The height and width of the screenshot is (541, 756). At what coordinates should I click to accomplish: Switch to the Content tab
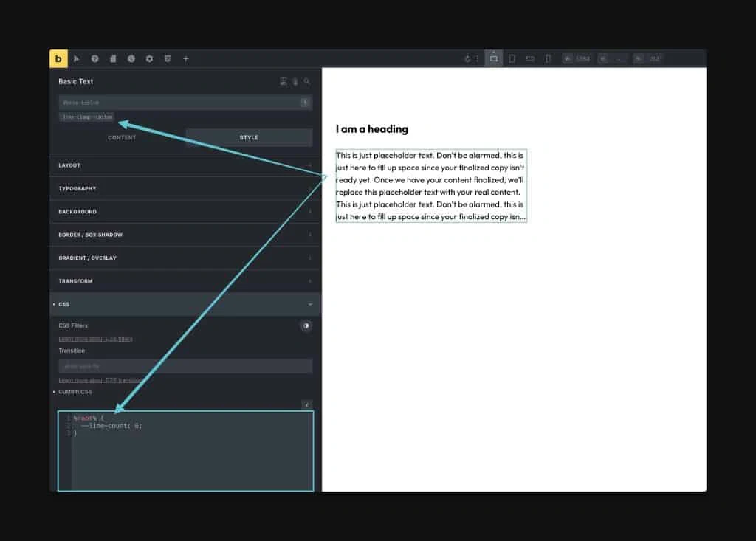pos(122,137)
